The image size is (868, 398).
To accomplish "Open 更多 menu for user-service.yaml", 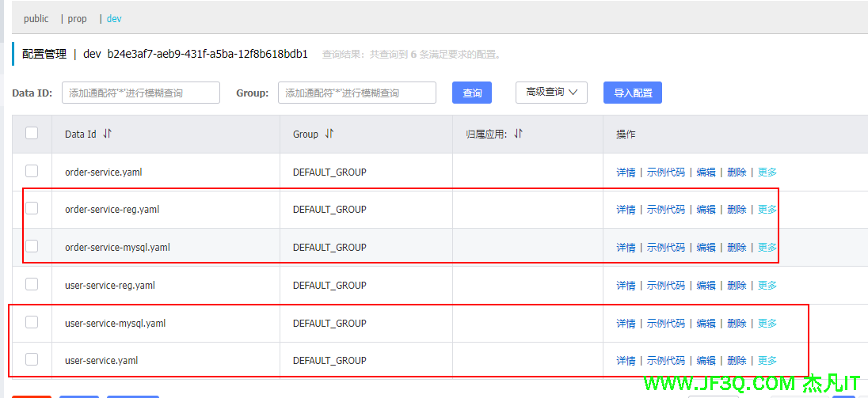I will pos(767,361).
